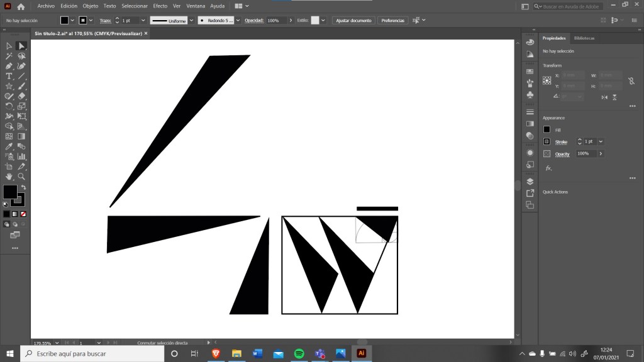Select the Eyedropper tool

pos(9,146)
